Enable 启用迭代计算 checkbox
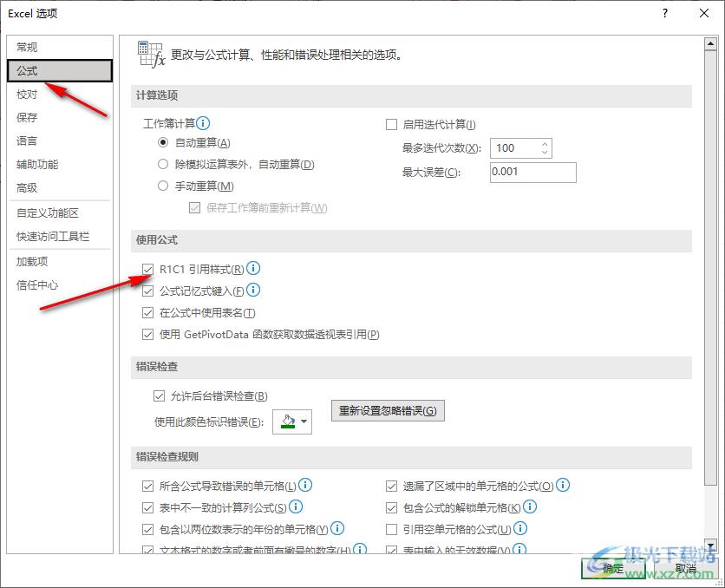The image size is (725, 588). pos(391,124)
